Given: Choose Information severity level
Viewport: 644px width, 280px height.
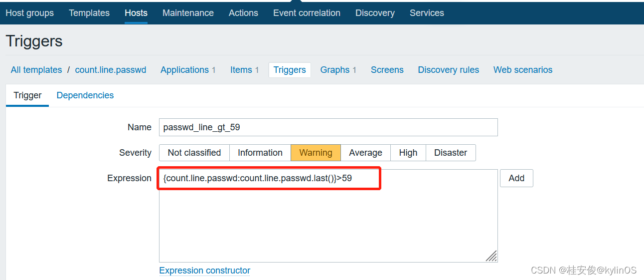Looking at the screenshot, I should coord(260,153).
